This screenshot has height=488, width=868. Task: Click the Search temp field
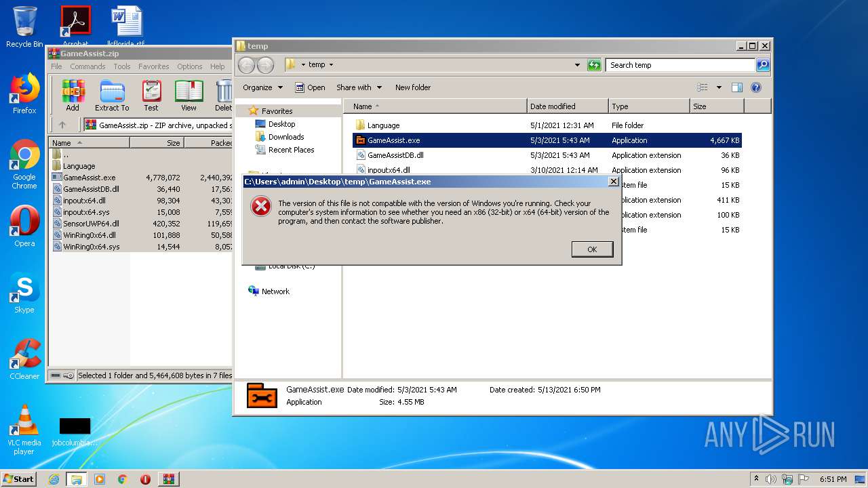tap(680, 65)
